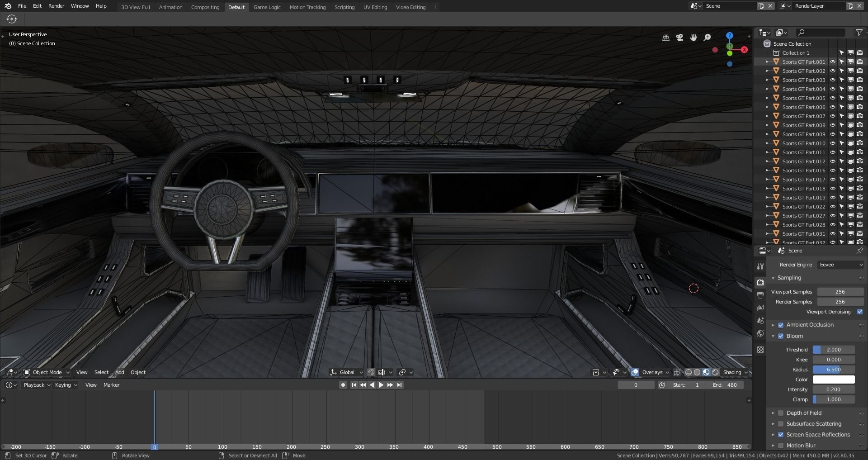Viewport: 868px width, 460px height.
Task: Switch to wireframe viewport shading
Action: pos(688,372)
